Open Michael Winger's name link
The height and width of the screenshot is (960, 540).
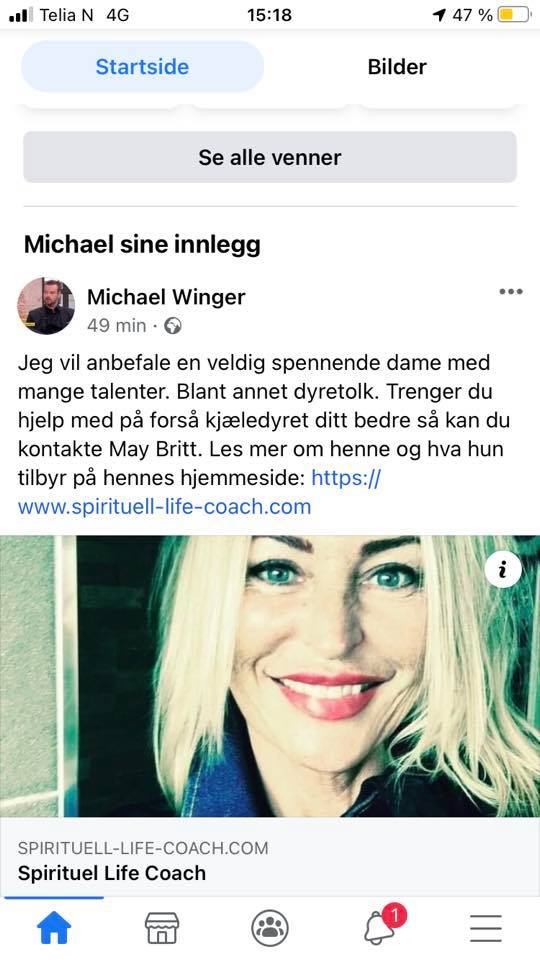click(x=166, y=297)
